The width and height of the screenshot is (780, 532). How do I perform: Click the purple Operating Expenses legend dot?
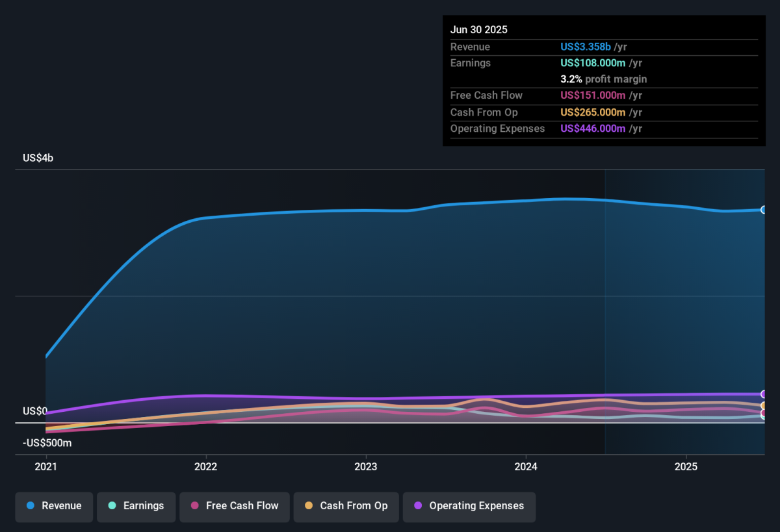(x=418, y=506)
